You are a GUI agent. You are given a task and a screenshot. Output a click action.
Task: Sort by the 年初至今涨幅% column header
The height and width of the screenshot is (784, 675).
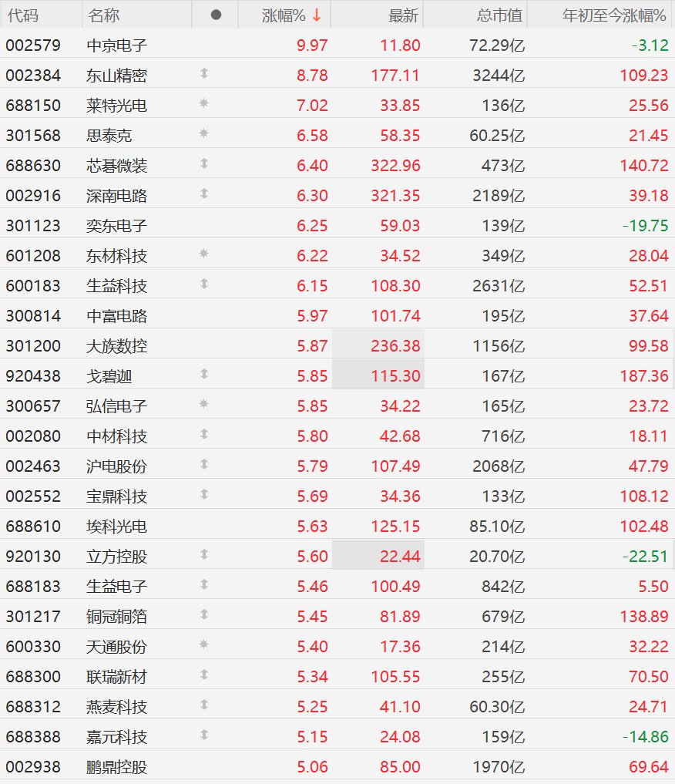614,15
